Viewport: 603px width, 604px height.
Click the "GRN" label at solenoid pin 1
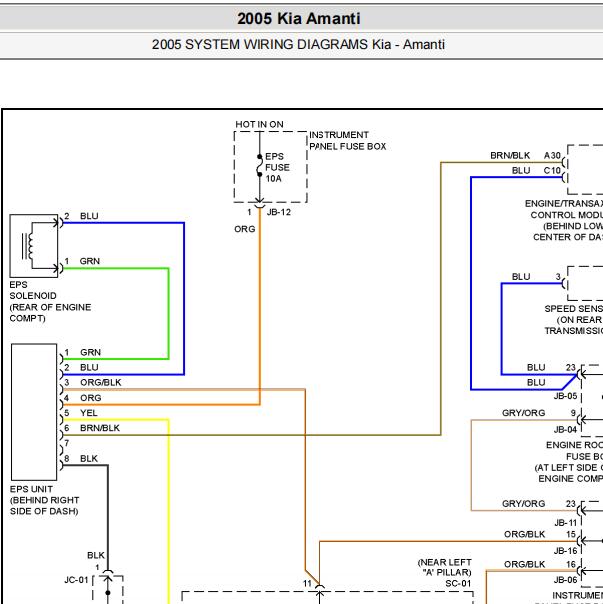(89, 261)
